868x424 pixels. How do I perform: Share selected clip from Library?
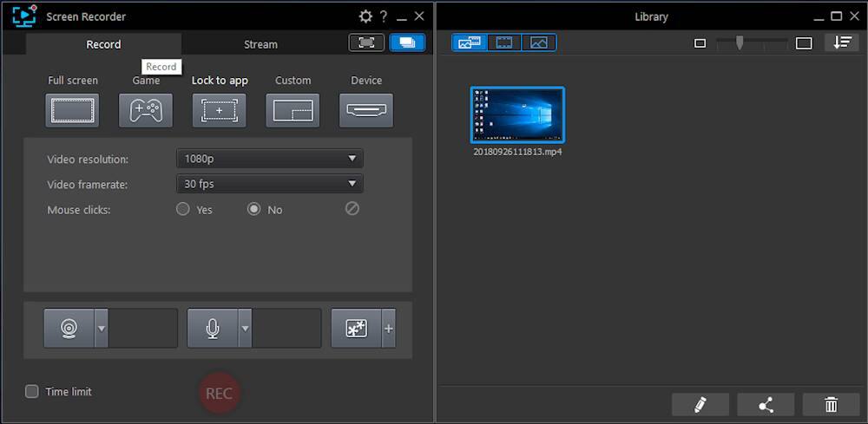(766, 405)
